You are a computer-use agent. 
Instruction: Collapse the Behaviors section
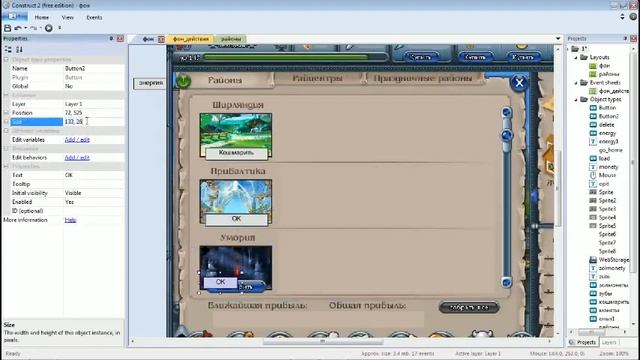[x=6, y=149]
